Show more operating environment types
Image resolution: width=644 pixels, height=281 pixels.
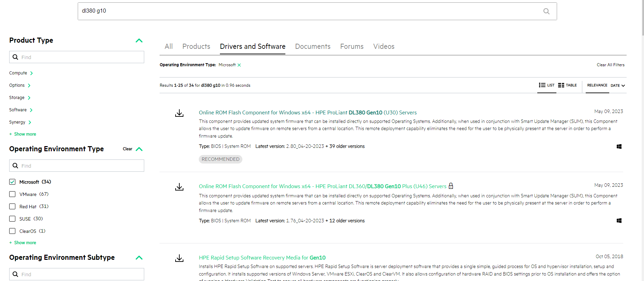click(x=23, y=243)
